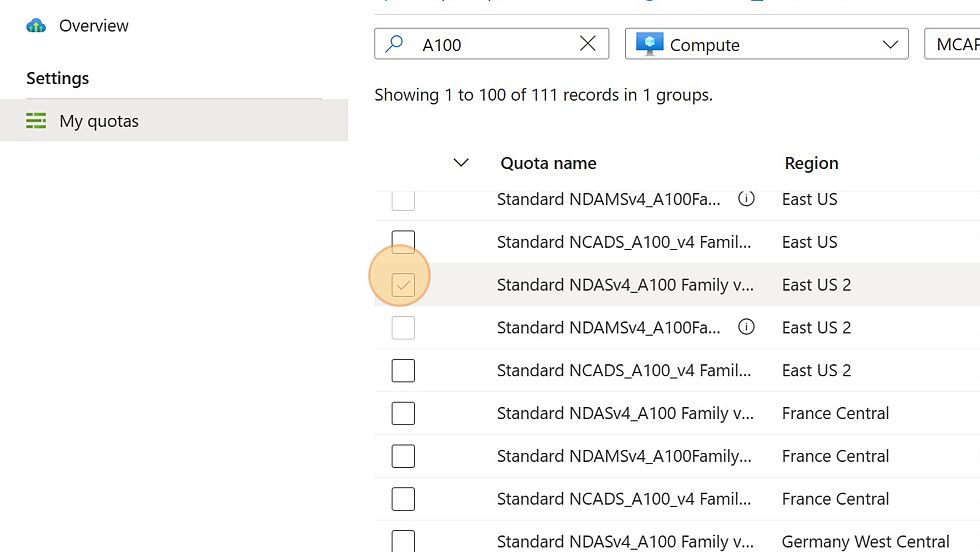The height and width of the screenshot is (552, 980).
Task: Select My quotas in Settings
Action: click(174, 121)
